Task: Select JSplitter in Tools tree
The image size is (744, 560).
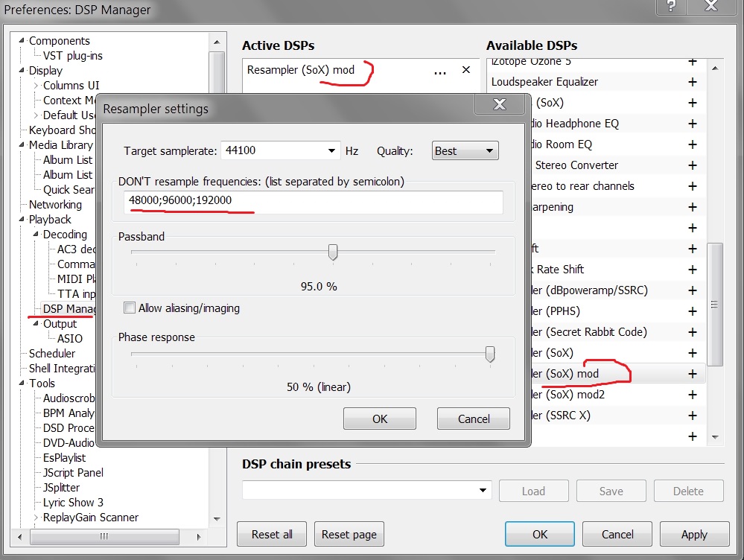Action: tap(61, 487)
